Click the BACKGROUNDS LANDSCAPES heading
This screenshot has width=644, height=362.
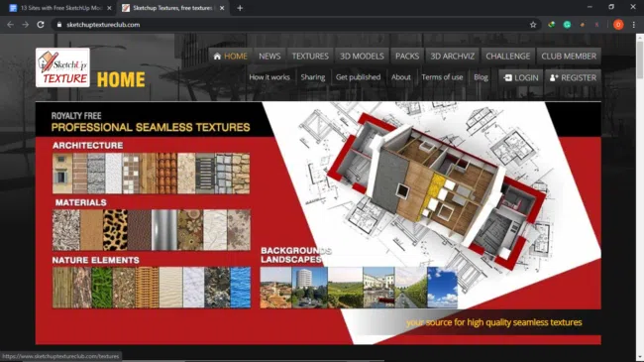tap(296, 255)
